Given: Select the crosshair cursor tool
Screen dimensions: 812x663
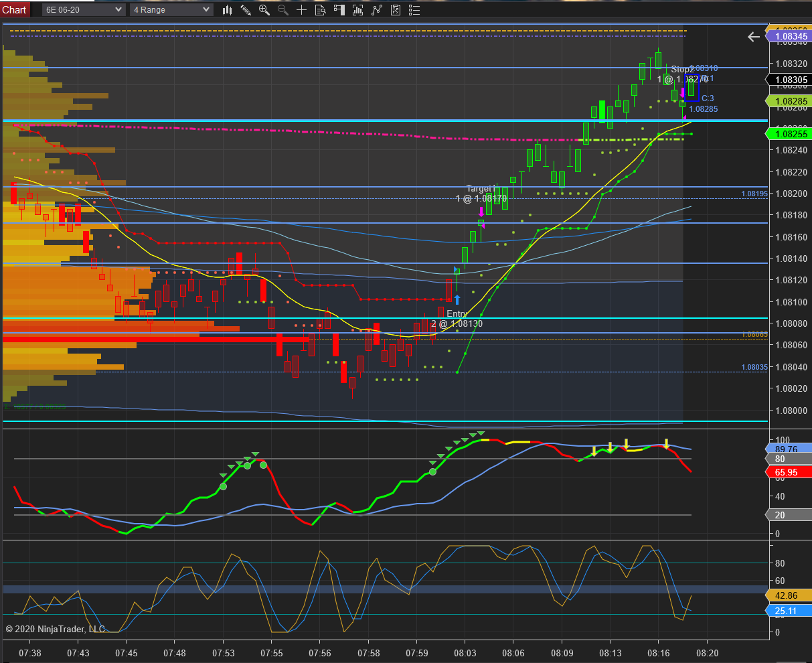Looking at the screenshot, I should pyautogui.click(x=302, y=9).
